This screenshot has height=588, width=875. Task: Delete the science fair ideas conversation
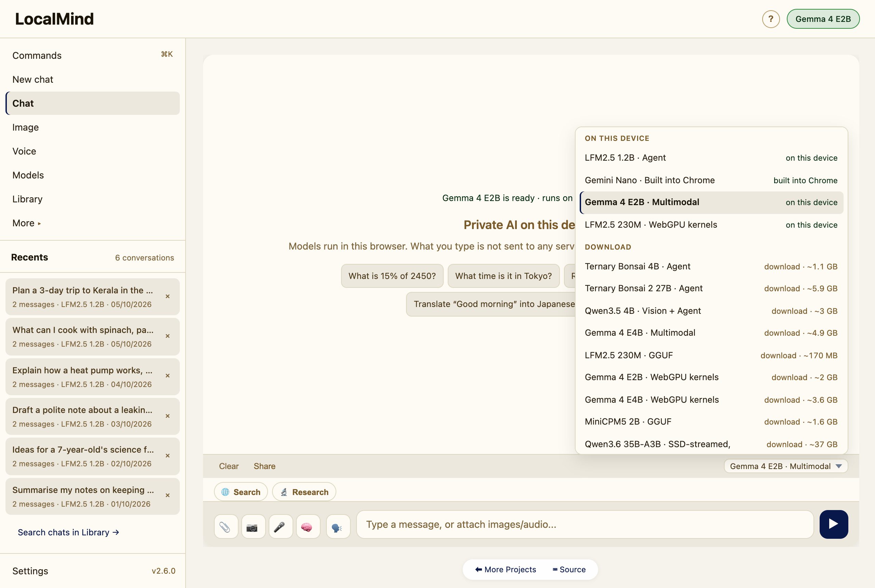pyautogui.click(x=167, y=456)
